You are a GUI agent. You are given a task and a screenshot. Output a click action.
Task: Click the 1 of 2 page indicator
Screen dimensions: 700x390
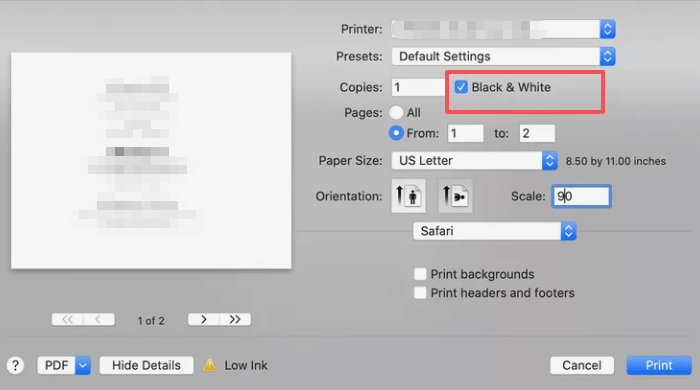tap(151, 321)
